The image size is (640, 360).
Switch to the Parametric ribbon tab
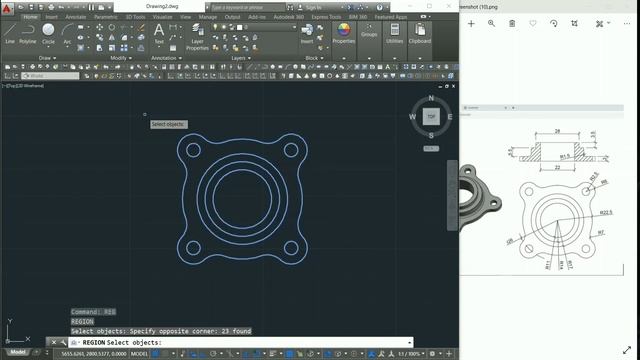point(106,17)
